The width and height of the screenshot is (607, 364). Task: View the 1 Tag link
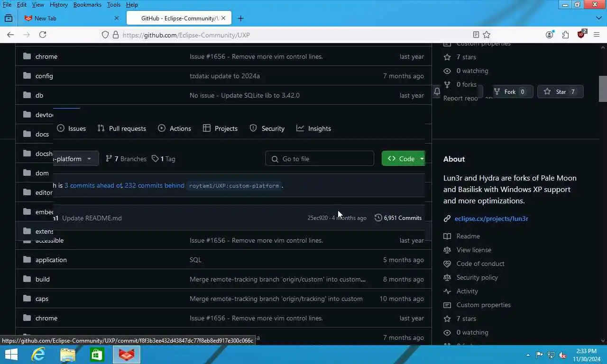[164, 159]
